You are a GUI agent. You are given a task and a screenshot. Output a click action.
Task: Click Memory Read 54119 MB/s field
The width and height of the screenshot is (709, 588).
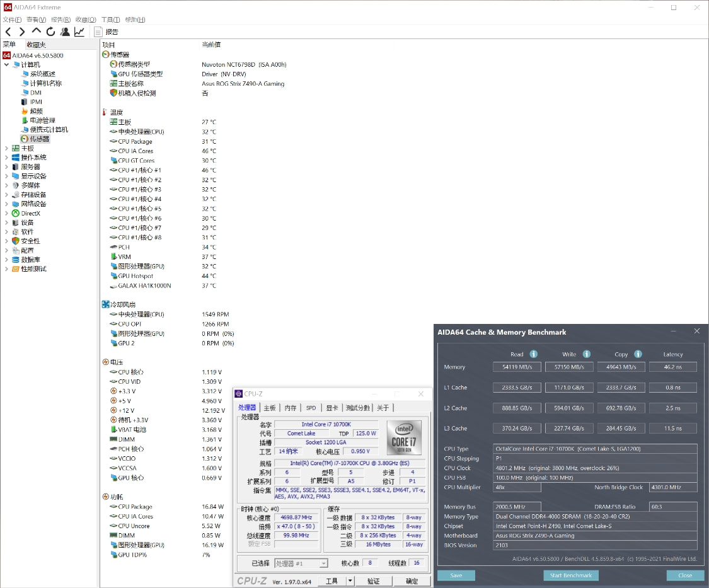[517, 367]
